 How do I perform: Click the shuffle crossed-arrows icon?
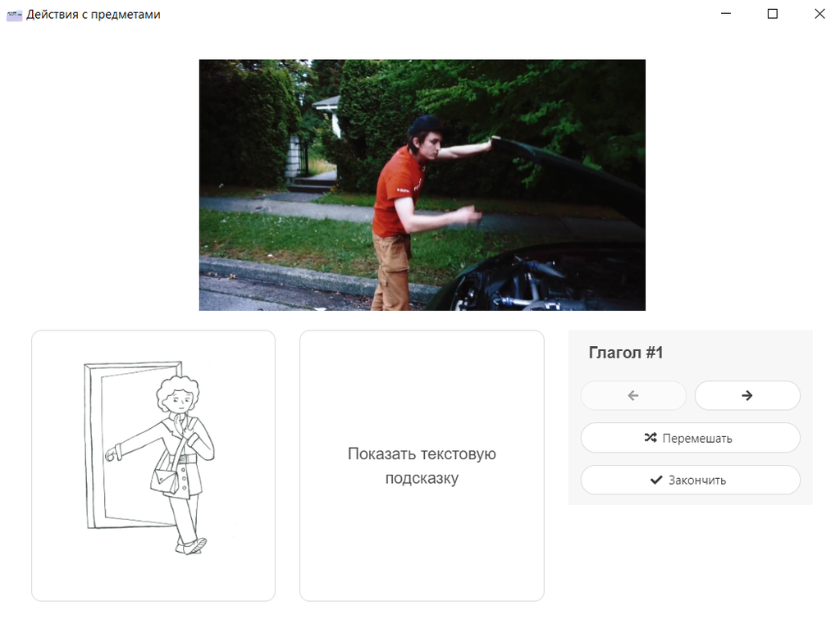click(651, 438)
